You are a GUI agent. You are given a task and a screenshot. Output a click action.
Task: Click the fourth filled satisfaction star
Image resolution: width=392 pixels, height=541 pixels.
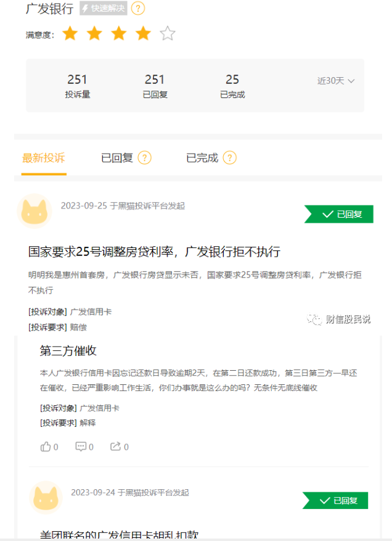coord(143,33)
